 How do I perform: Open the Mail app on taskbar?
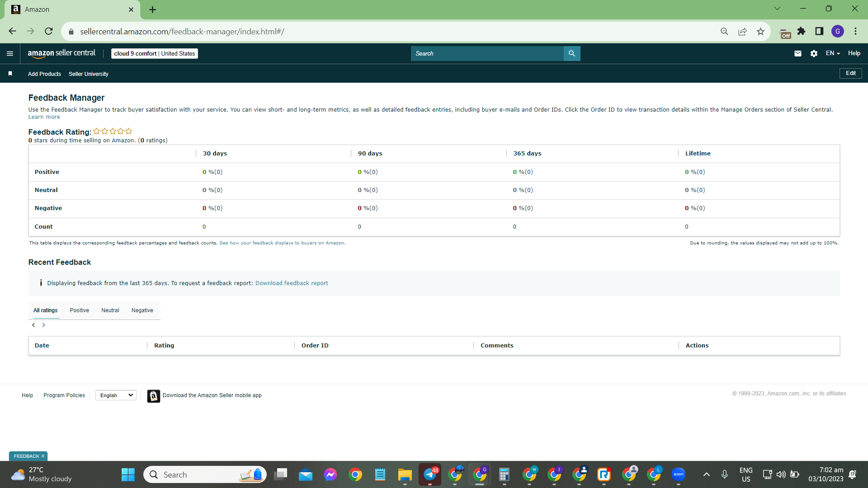tap(306, 474)
